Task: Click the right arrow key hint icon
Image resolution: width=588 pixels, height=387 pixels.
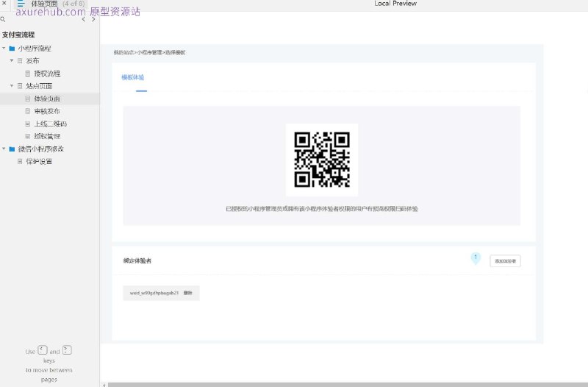Action: tap(67, 350)
